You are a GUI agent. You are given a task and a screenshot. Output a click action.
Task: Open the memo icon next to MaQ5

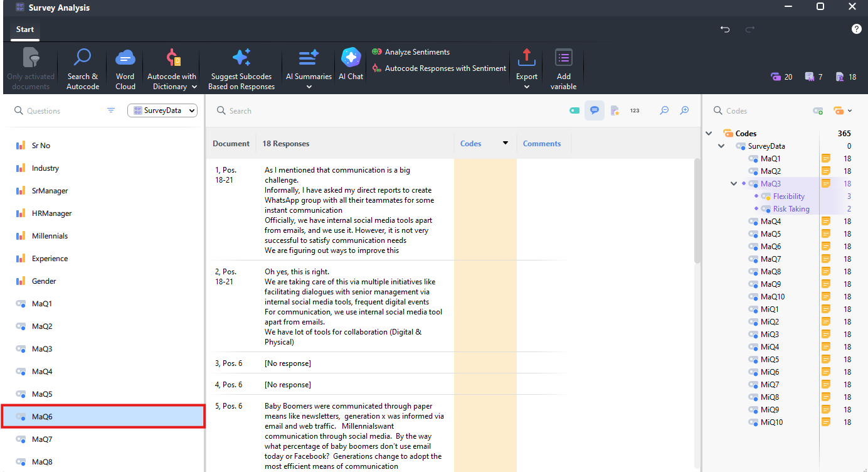826,234
